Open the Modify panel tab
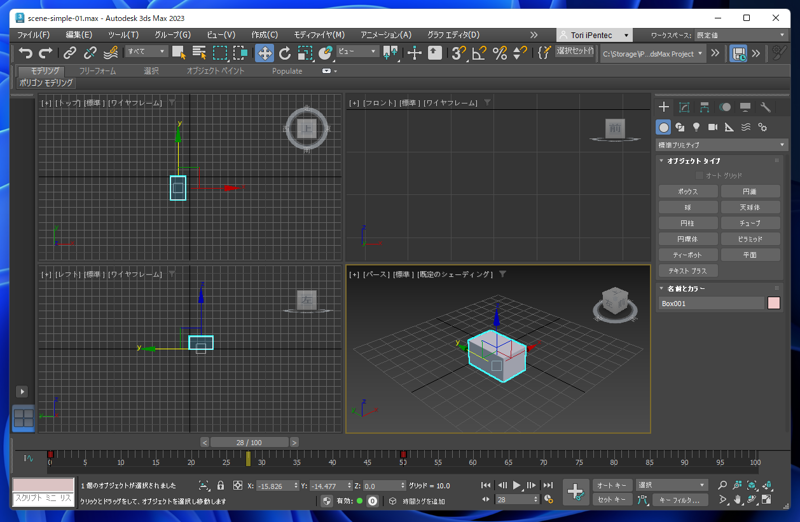 point(684,107)
